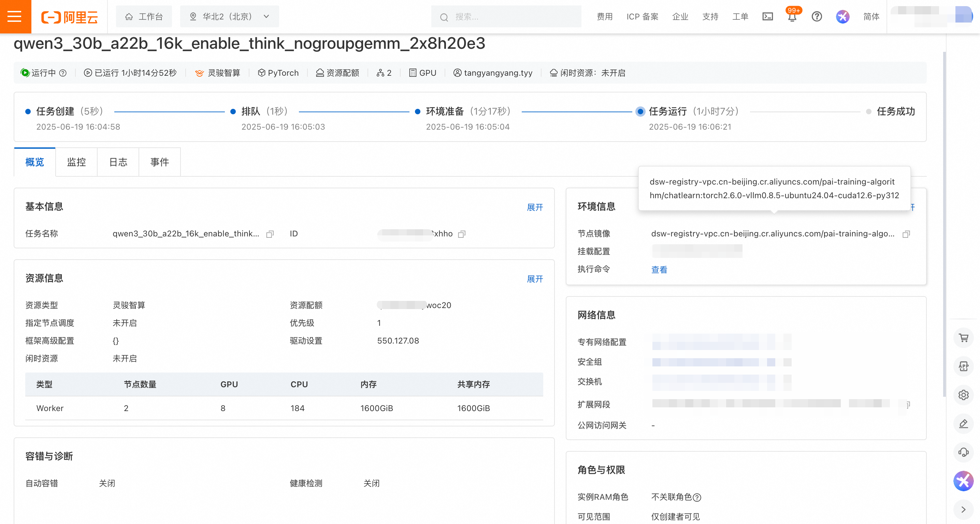Viewport: 980px width, 524px height.
Task: Copy the node image address
Action: click(x=906, y=234)
